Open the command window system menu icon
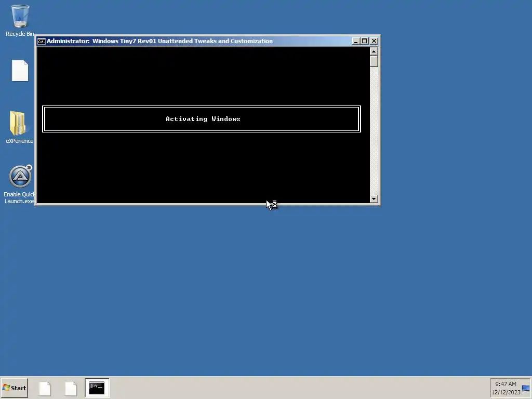 tap(42, 41)
